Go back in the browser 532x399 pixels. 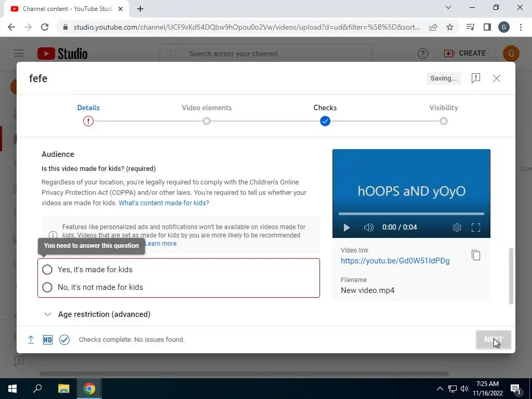coord(11,27)
